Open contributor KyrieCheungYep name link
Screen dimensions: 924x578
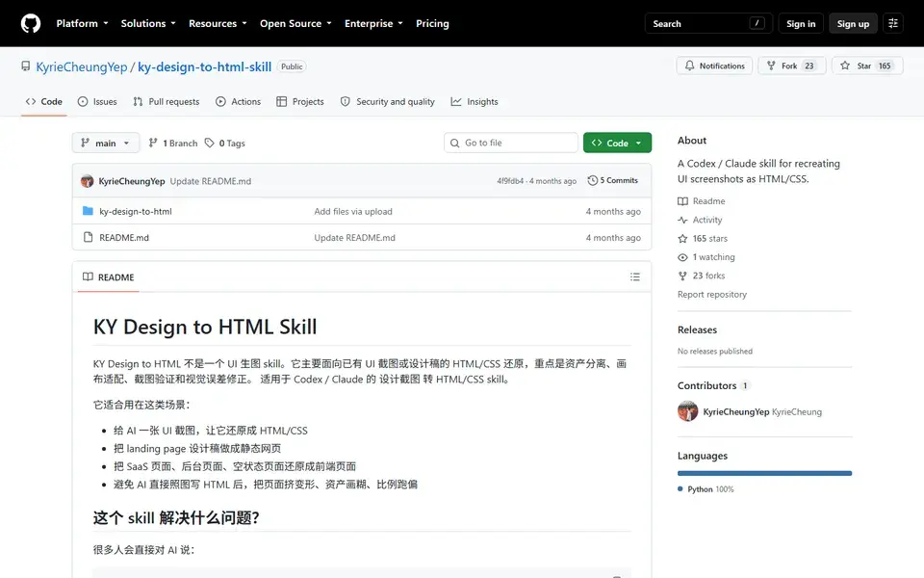pos(736,411)
